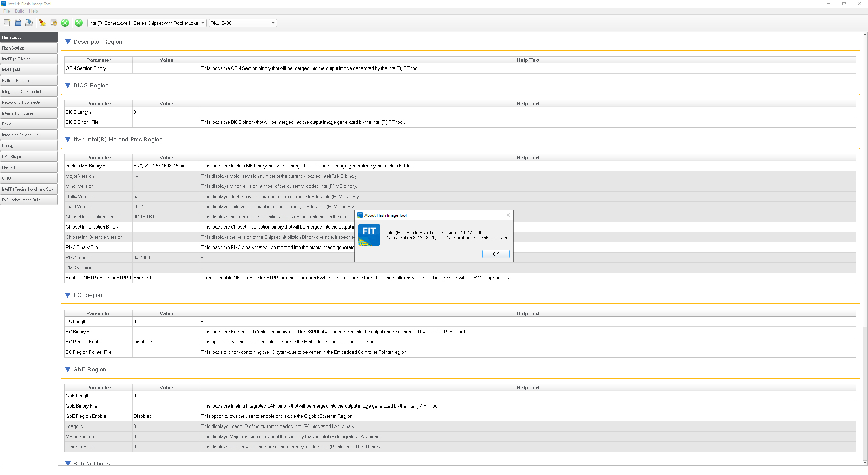Click the Open folder icon in toolbar
The width and height of the screenshot is (868, 475).
point(18,23)
